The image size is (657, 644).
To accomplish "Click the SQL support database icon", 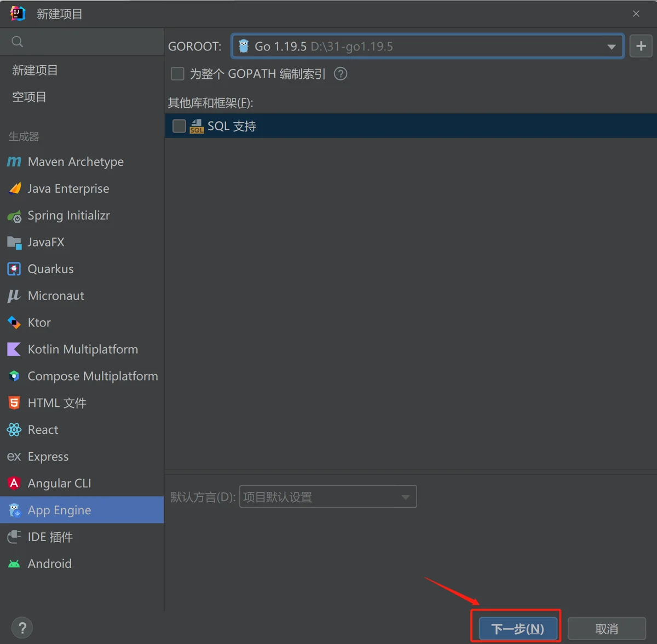I will [x=197, y=127].
